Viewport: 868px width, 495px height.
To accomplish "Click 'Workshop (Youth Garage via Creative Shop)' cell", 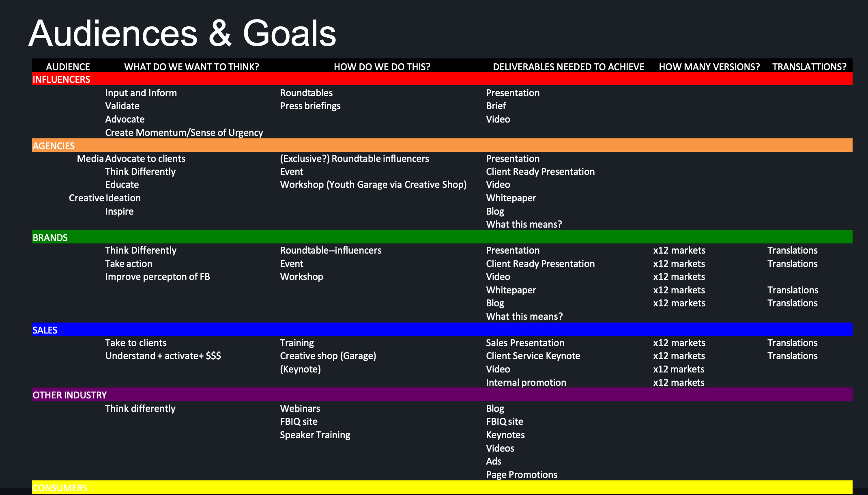I will (x=373, y=185).
